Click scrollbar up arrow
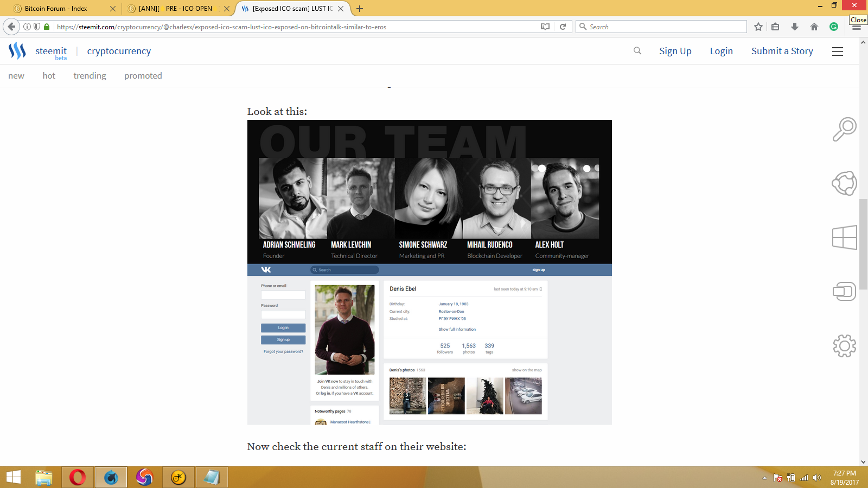 [x=863, y=42]
